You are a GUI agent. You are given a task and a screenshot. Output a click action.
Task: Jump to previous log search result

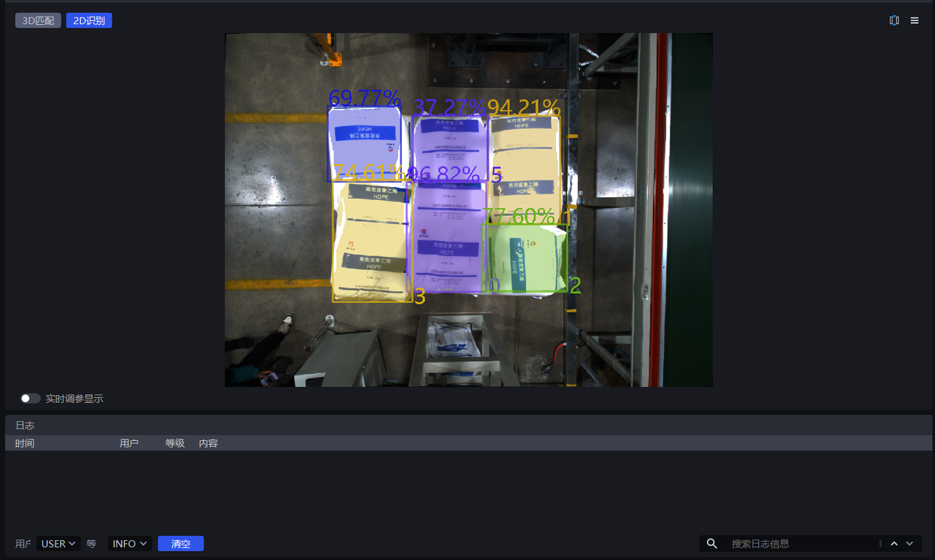[894, 543]
